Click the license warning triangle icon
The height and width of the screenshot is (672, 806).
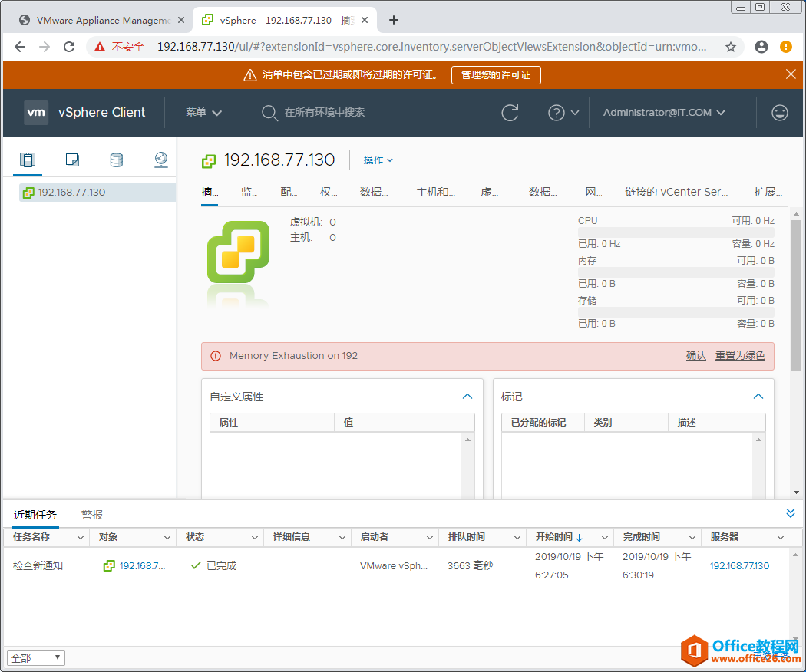249,75
